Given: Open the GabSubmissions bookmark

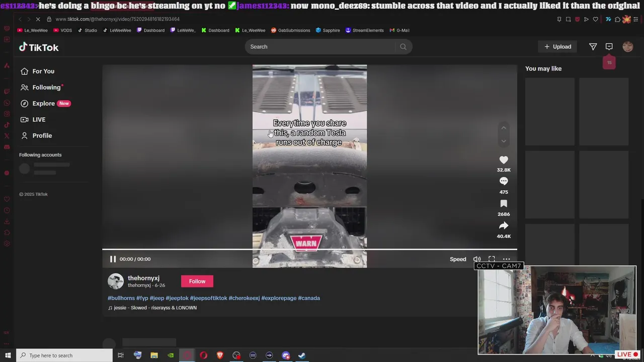Looking at the screenshot, I should [290, 30].
